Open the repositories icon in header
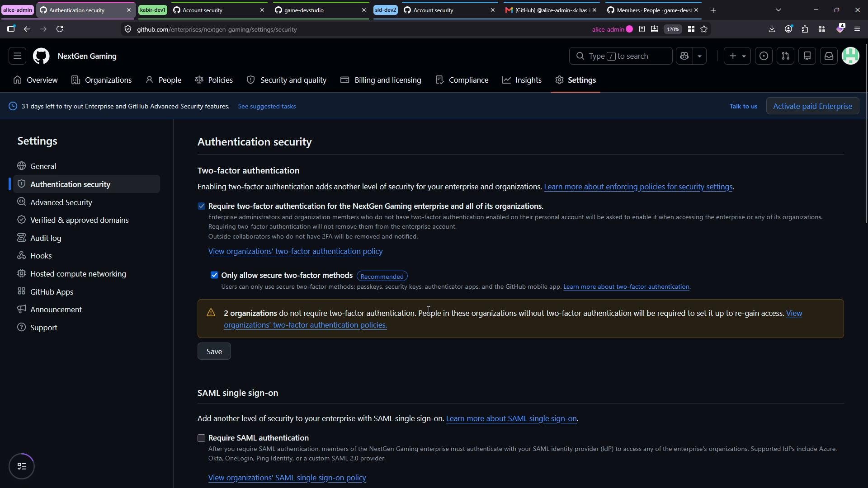 click(807, 56)
